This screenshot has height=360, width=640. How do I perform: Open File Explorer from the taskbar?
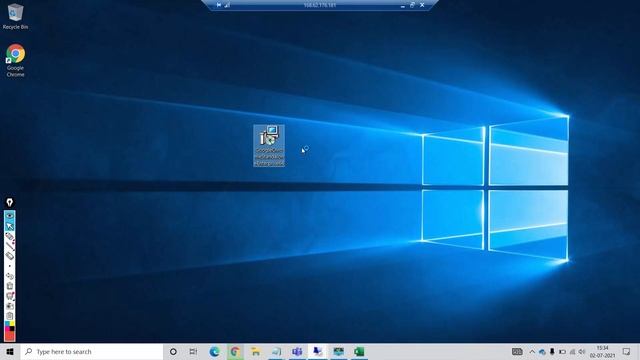(x=256, y=351)
